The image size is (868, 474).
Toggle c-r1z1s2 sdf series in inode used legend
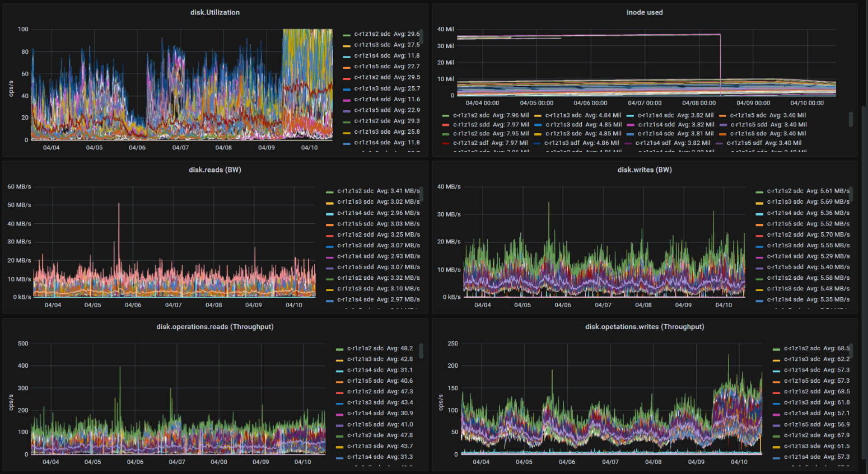tap(470, 143)
